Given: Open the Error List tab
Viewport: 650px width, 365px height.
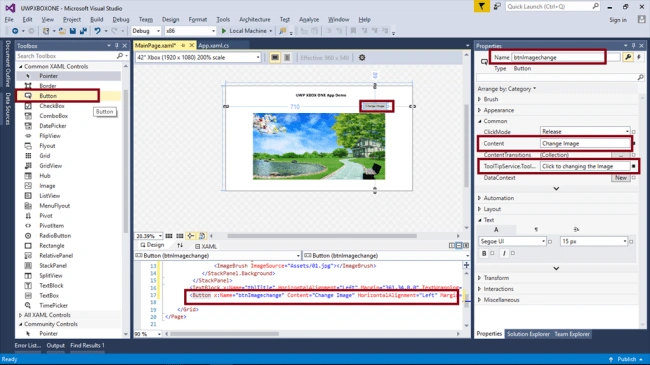Looking at the screenshot, I should point(27,346).
